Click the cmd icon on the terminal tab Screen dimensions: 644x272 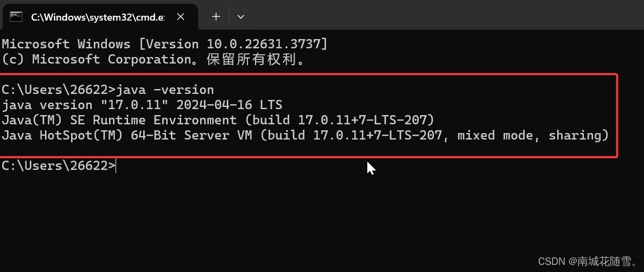click(x=16, y=17)
